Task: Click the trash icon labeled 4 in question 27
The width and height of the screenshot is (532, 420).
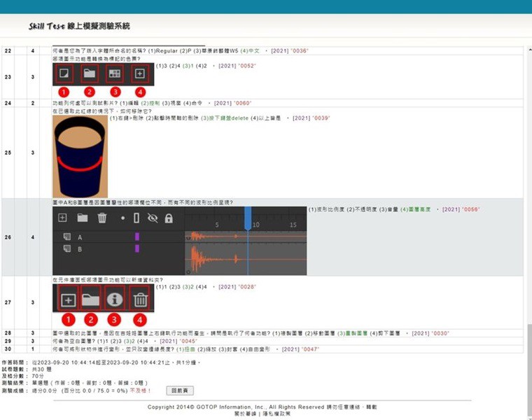Action: click(x=140, y=300)
